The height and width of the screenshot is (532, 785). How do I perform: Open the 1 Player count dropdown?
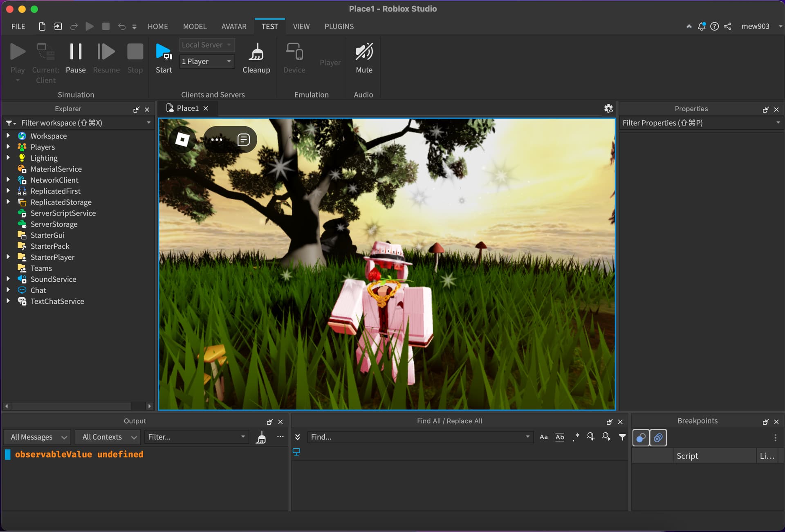[207, 61]
